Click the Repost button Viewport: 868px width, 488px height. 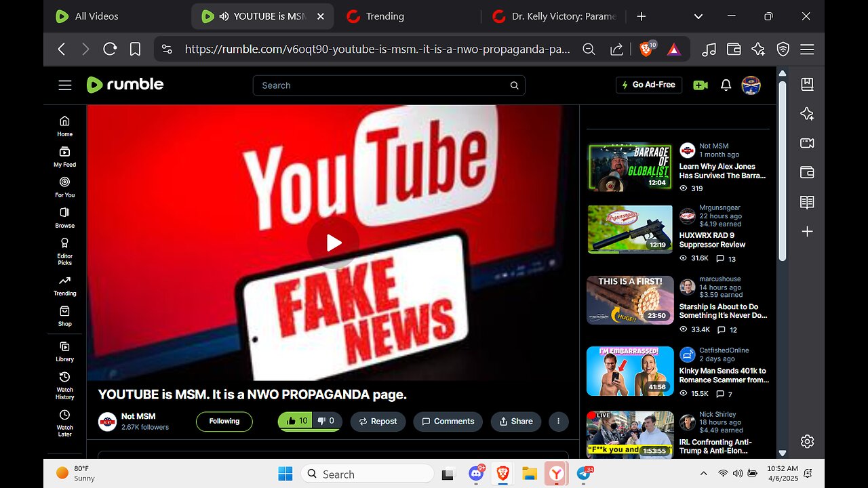tap(378, 422)
